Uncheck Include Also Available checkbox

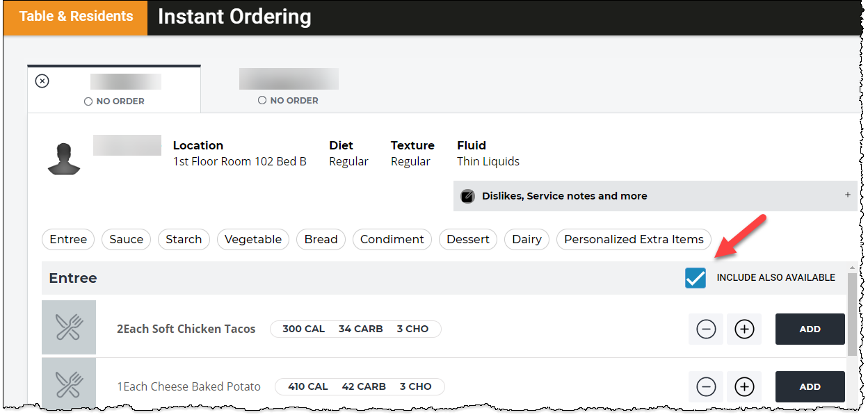click(x=696, y=278)
